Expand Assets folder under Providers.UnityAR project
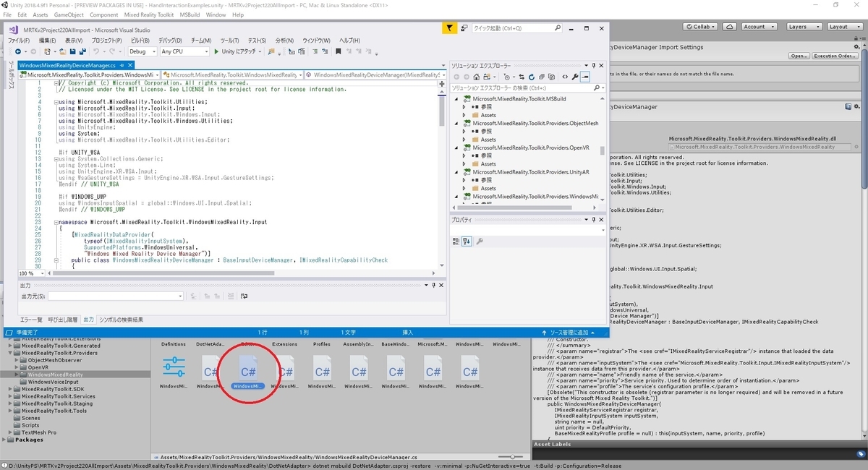 tap(465, 188)
